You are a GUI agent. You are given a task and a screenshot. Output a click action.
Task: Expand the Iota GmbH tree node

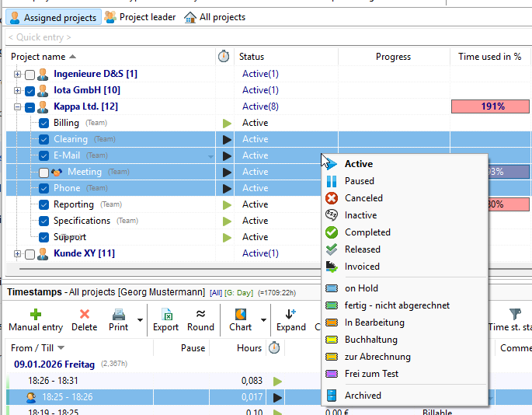point(17,91)
